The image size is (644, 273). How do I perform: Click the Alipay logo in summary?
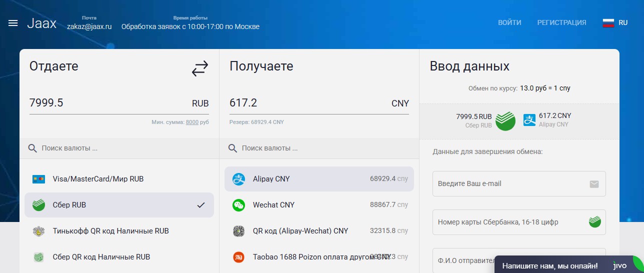coord(529,120)
